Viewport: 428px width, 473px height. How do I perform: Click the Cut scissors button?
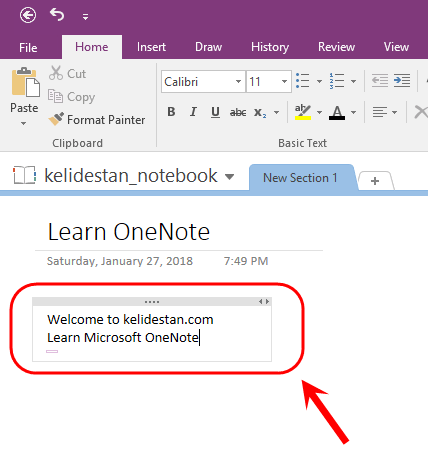pyautogui.click(x=68, y=73)
